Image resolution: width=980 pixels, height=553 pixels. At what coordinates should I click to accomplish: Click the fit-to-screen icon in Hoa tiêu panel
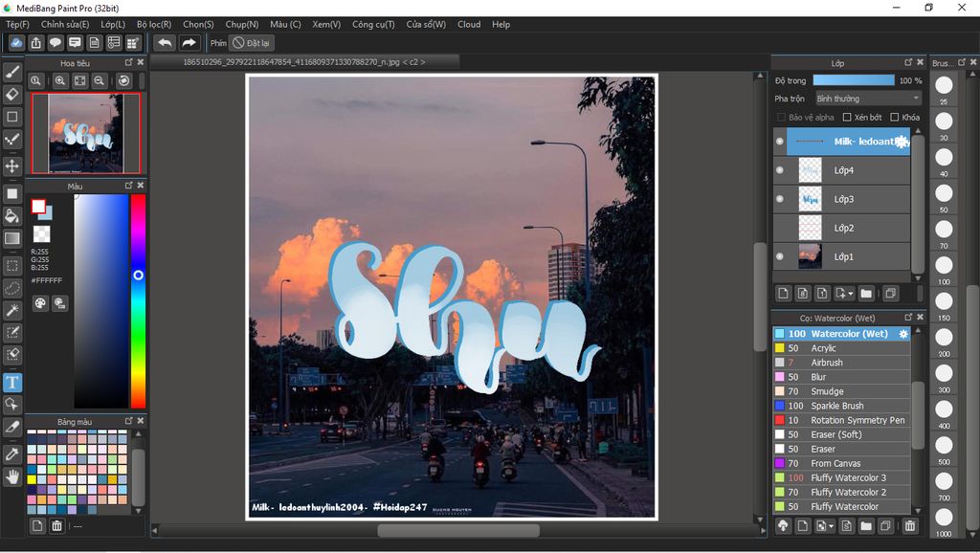pos(80,80)
